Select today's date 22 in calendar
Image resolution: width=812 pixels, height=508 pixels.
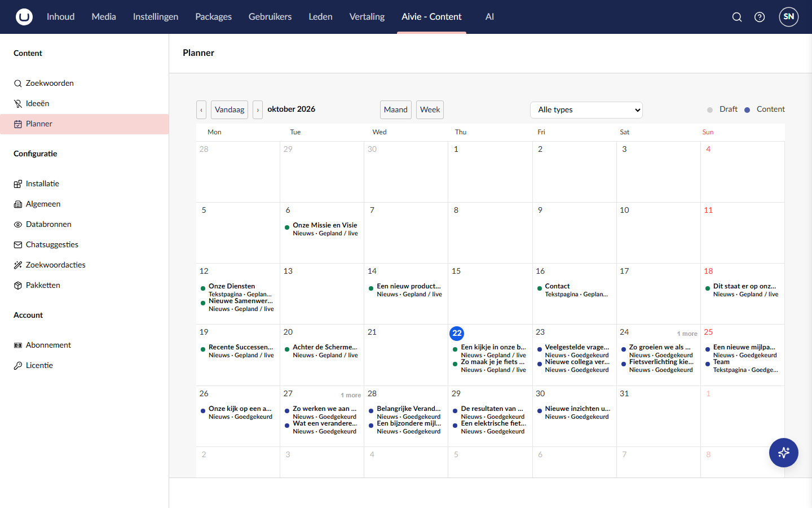pyautogui.click(x=457, y=333)
